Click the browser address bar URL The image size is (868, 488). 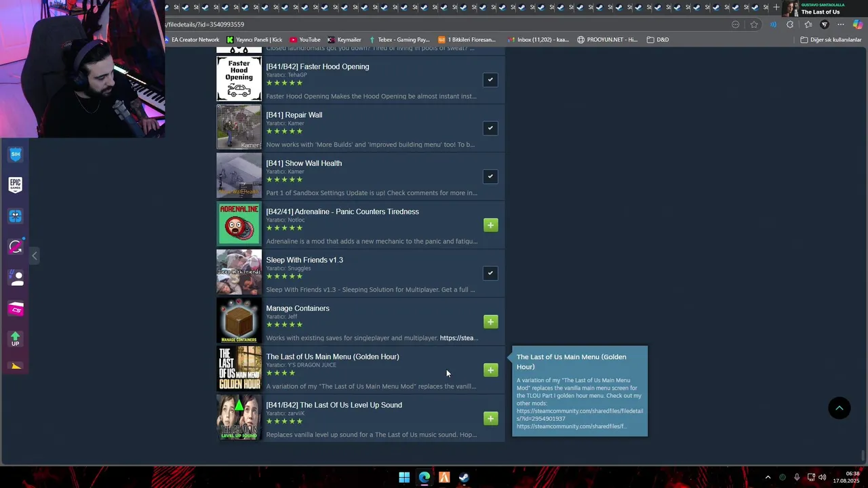coord(205,24)
